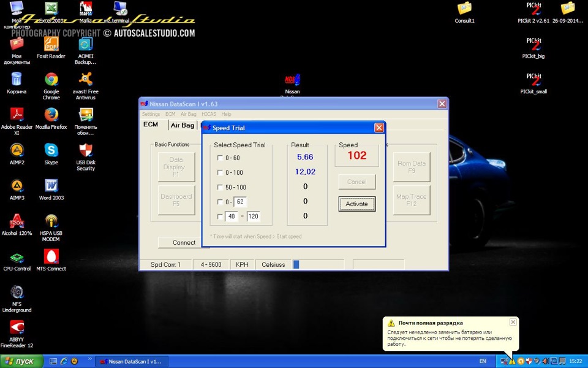This screenshot has height=368, width=588.
Task: Open the ECM menu in menu bar
Action: click(170, 114)
